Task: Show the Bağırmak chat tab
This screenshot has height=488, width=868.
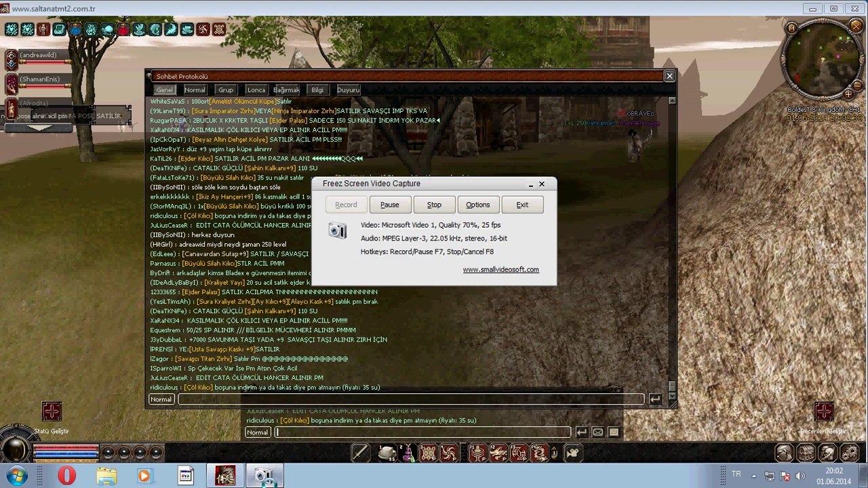Action: tap(286, 89)
